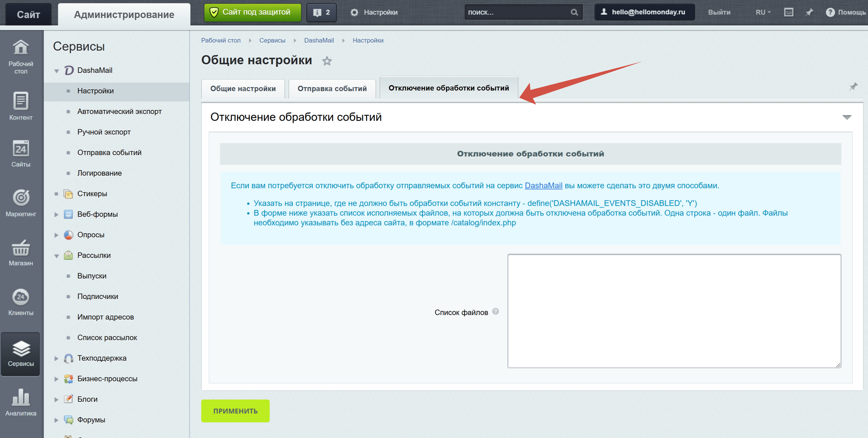
Task: Open the Маркетинг target icon
Action: tap(21, 198)
